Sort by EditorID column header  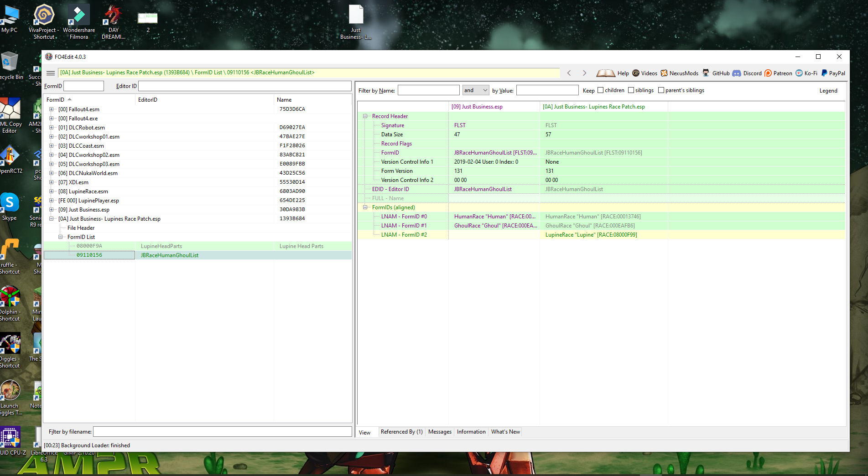204,100
